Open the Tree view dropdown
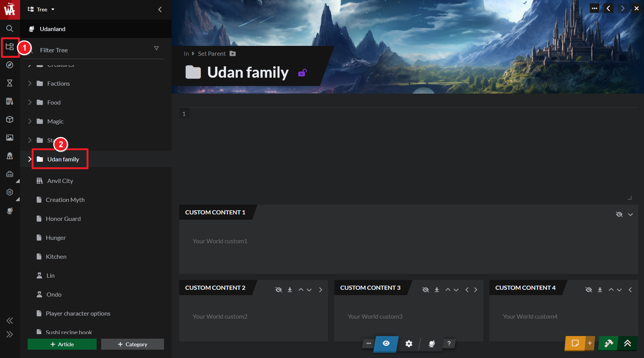The width and height of the screenshot is (644, 358). [x=41, y=9]
